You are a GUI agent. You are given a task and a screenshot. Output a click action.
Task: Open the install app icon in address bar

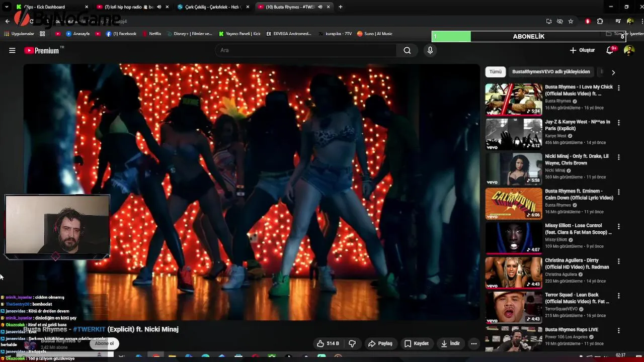[x=549, y=21]
